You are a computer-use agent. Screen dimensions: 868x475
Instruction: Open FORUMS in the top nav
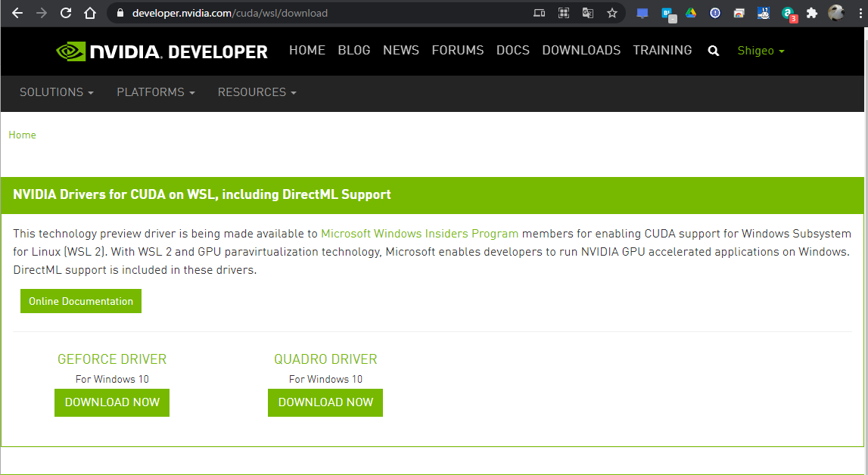tap(458, 51)
